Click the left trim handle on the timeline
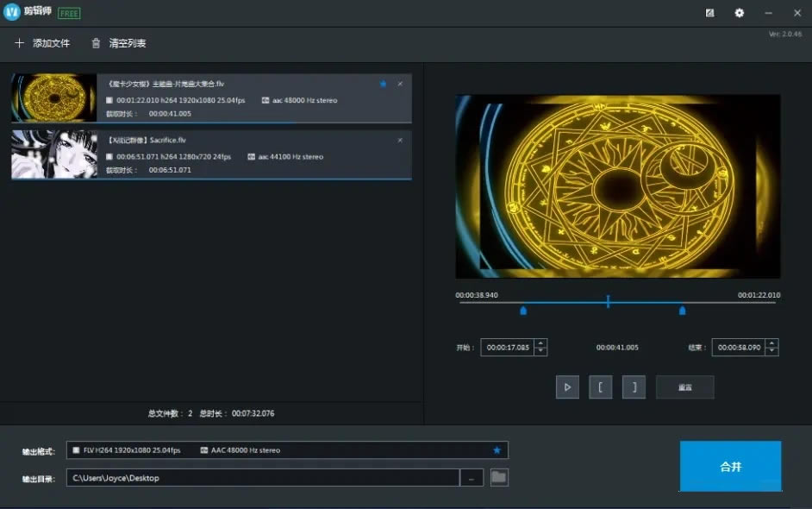 tap(523, 311)
